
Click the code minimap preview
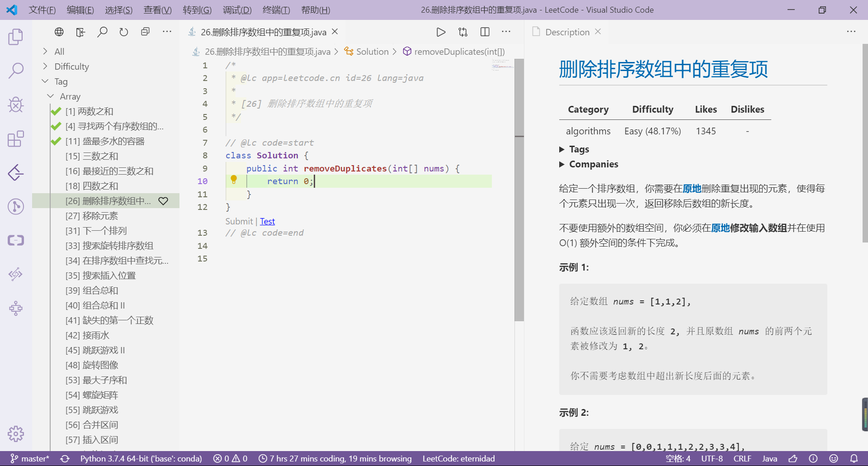tap(502, 65)
